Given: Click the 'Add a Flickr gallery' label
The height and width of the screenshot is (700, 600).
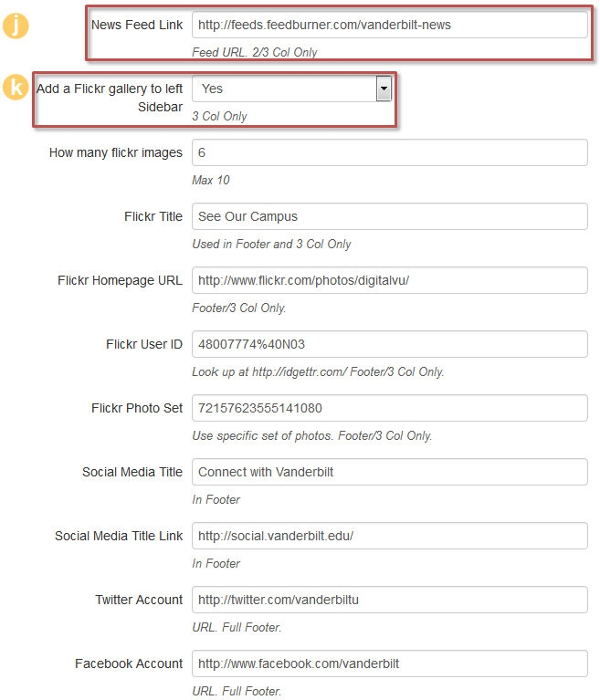Looking at the screenshot, I should 110,89.
